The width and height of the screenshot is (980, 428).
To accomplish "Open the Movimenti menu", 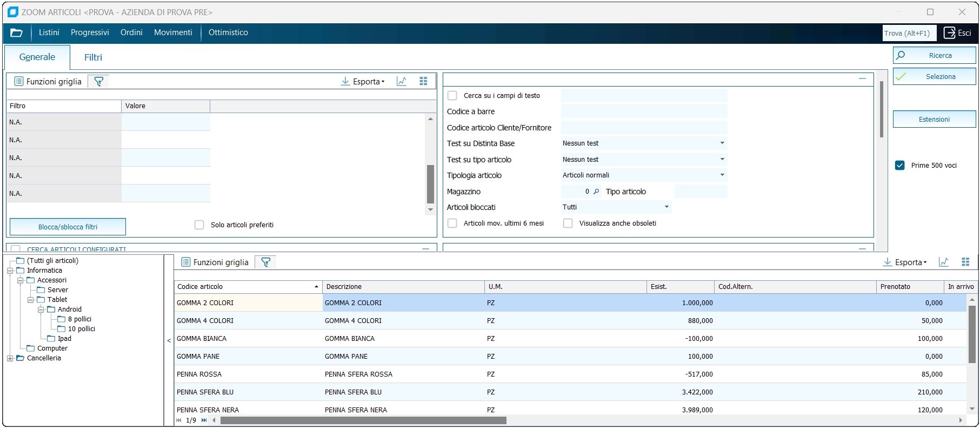I will coord(173,33).
